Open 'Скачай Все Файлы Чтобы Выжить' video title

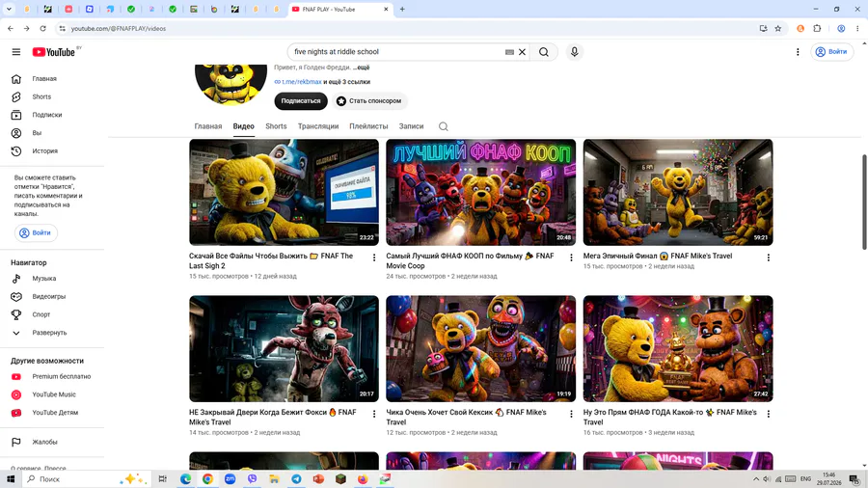click(x=271, y=261)
